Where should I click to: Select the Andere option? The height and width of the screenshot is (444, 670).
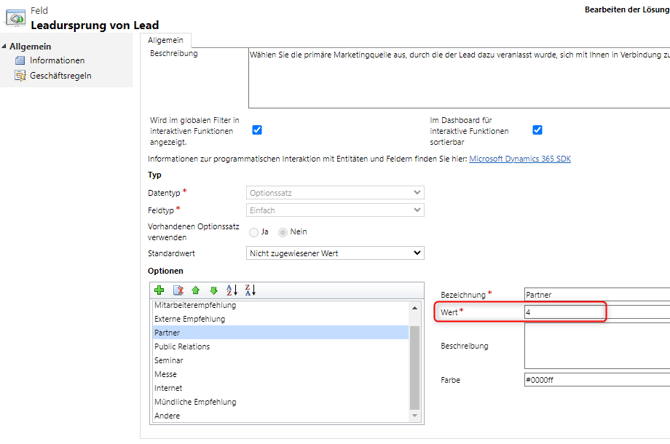280,416
